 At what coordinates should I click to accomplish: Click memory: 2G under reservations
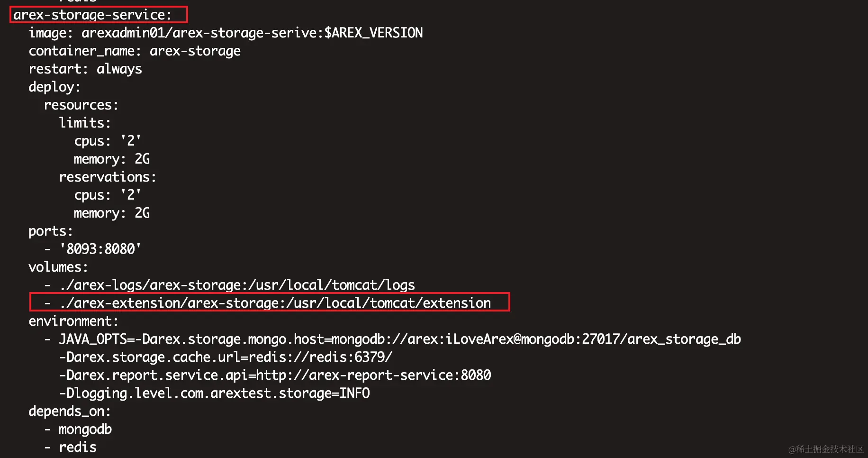tap(112, 213)
